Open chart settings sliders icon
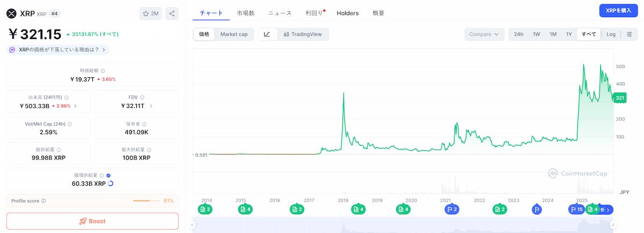The image size is (644, 233). (629, 34)
